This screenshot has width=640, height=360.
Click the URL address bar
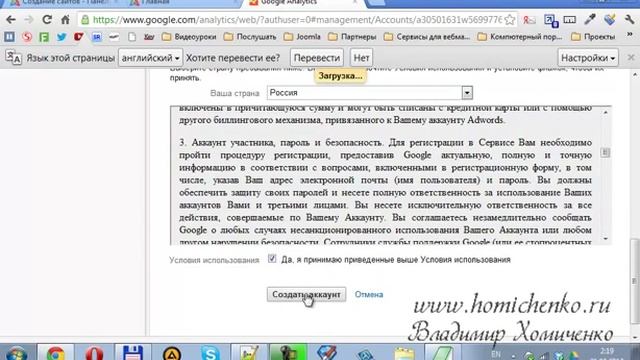click(296, 20)
